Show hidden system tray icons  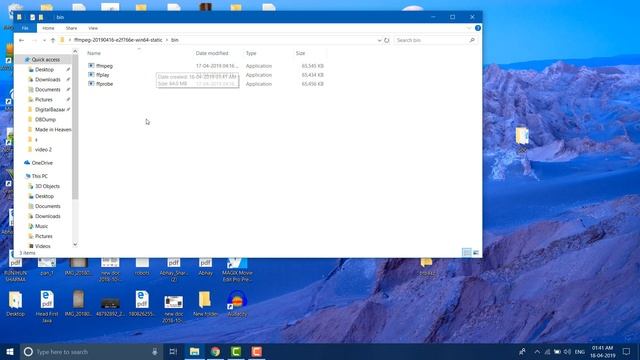click(x=537, y=351)
